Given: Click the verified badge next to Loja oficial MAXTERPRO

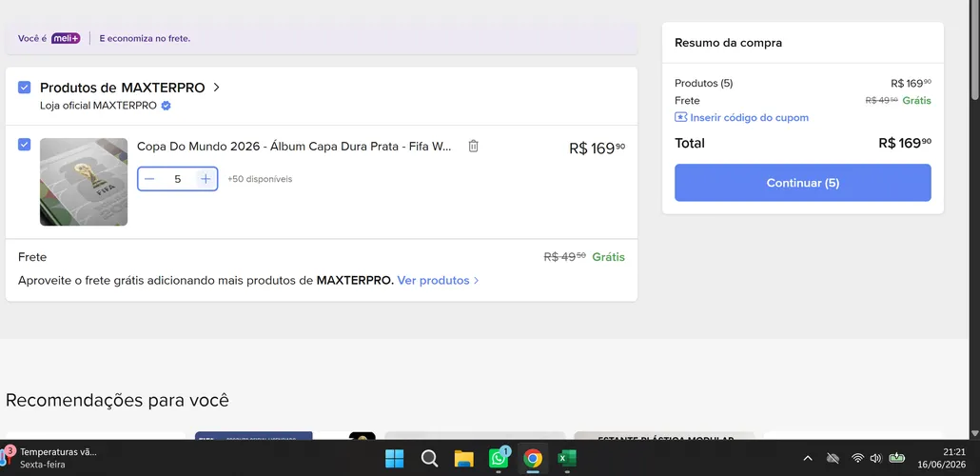Looking at the screenshot, I should pos(166,106).
